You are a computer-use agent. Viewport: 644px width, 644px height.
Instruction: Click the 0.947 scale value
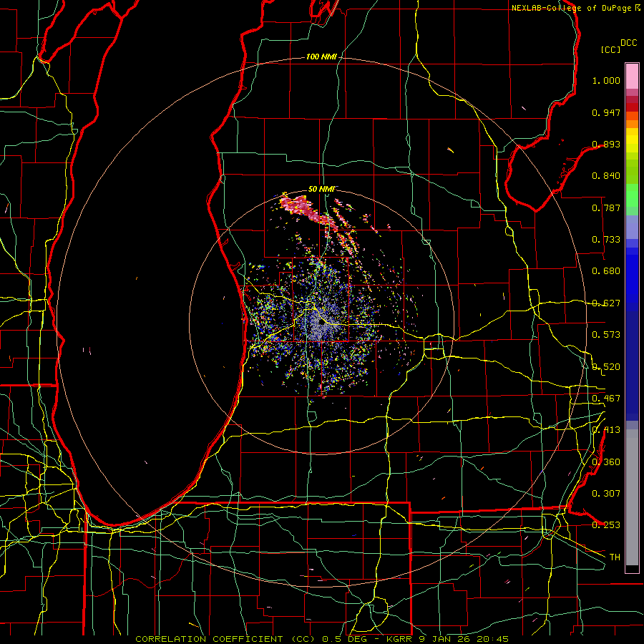pos(606,112)
